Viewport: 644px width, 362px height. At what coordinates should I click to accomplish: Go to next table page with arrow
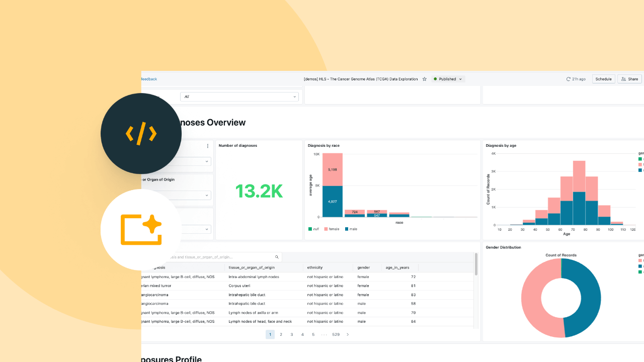[347, 334]
